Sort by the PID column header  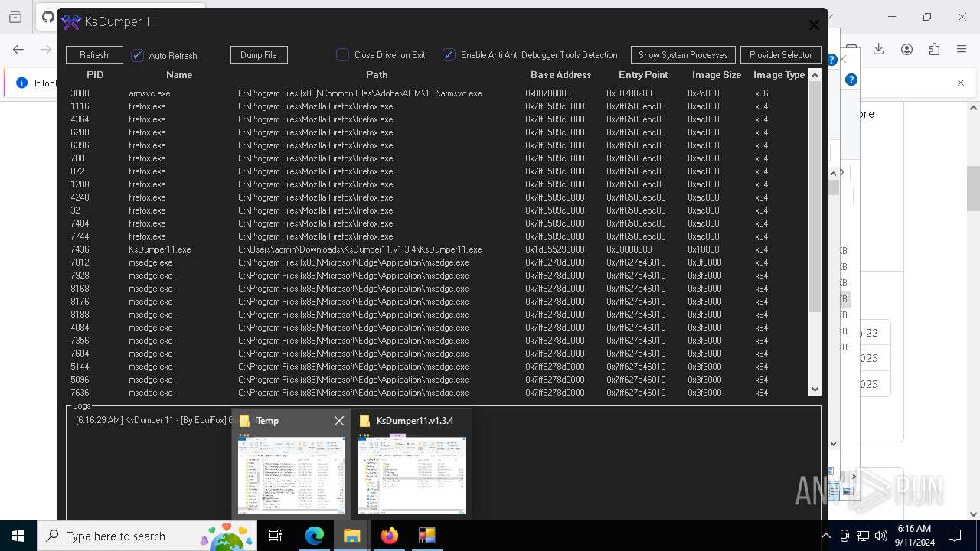coord(95,75)
